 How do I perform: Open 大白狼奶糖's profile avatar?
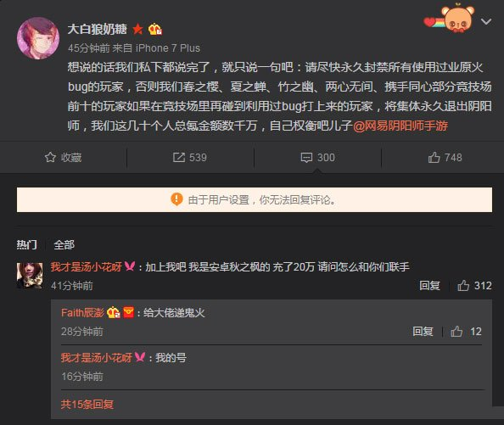tap(38, 38)
